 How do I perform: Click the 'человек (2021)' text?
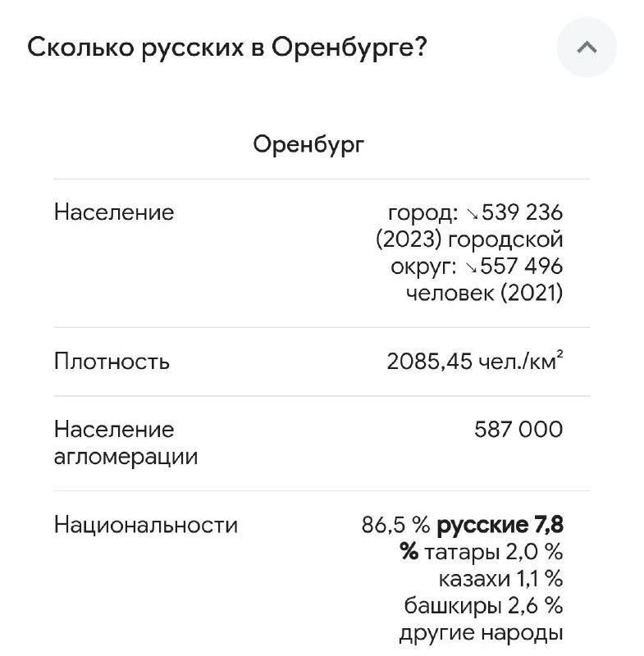click(485, 293)
